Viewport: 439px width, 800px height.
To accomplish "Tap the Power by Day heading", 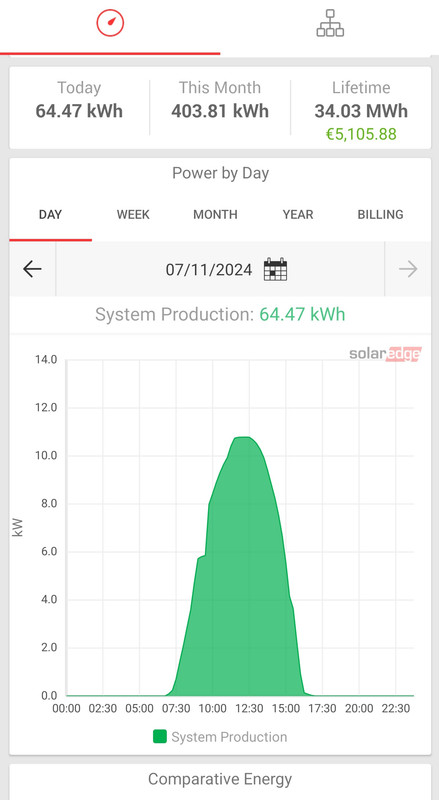I will 220,173.
